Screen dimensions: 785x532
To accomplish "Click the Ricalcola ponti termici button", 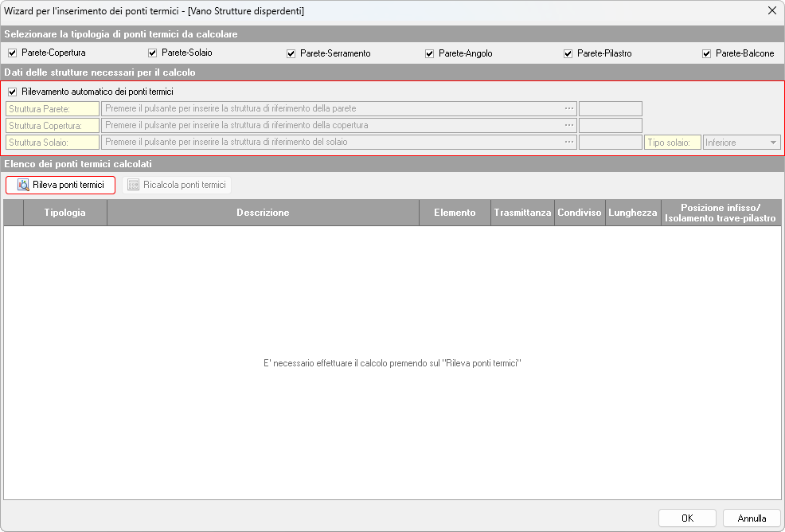I will (x=177, y=185).
